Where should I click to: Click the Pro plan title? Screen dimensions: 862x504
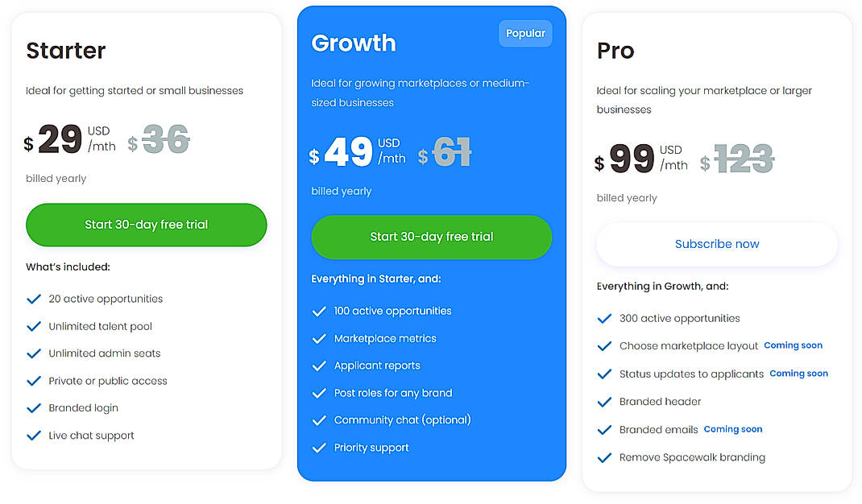615,51
